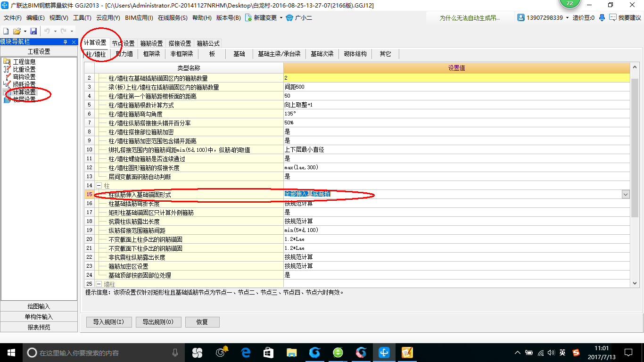Screen dimensions: 644x362
Task: Pin the 模块导航栏 panel with pushpin icon
Action: coord(66,42)
